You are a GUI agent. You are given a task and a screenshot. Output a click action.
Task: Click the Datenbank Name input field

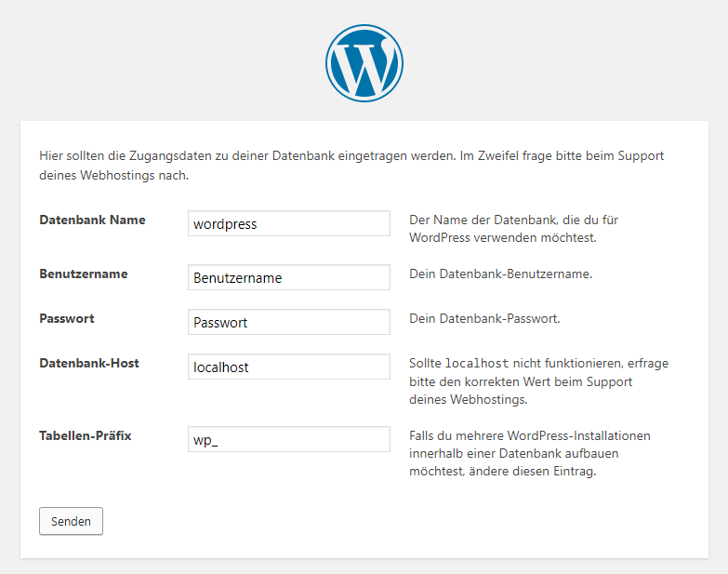tap(289, 223)
